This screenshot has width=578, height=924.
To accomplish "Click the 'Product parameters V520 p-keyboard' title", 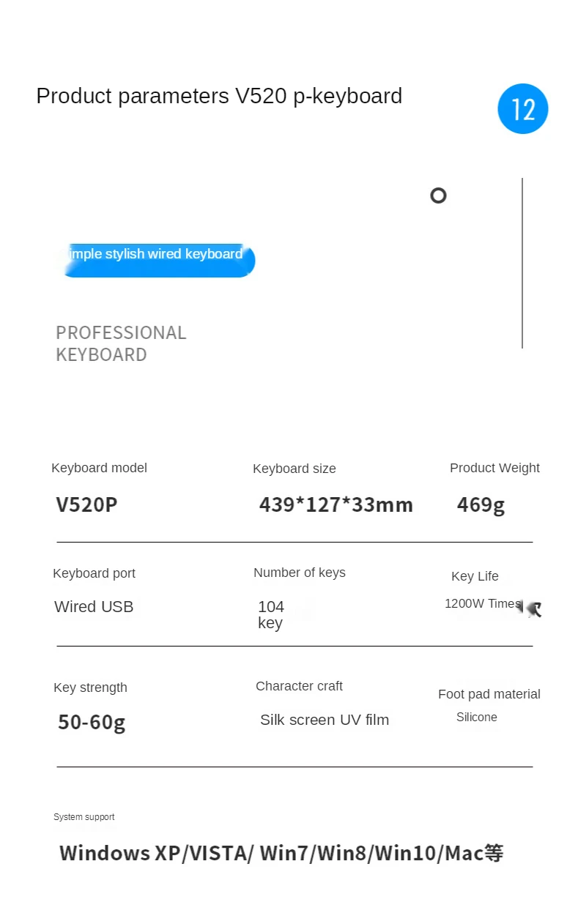I will click(x=219, y=96).
